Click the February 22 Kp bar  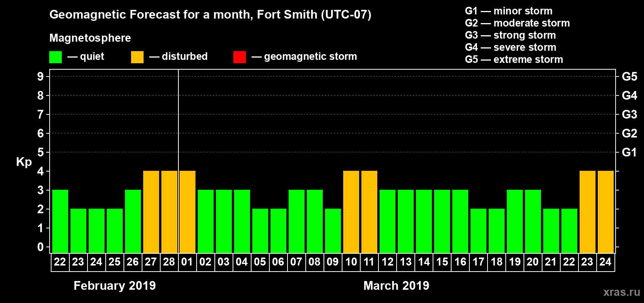[x=60, y=222]
